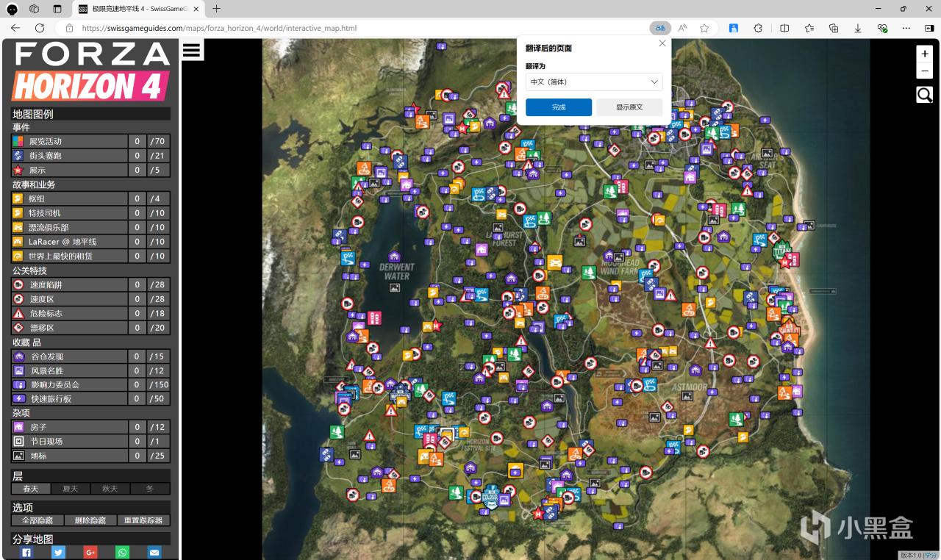941x560 pixels.
Task: Toggle 漂移区 markers in legend
Action: 90,328
